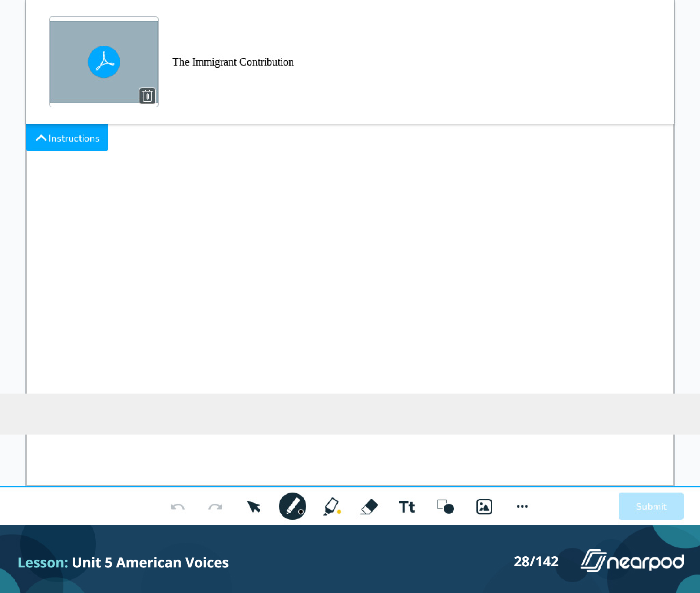Open the PDF file via Acrobat icon
700x593 pixels.
point(104,62)
